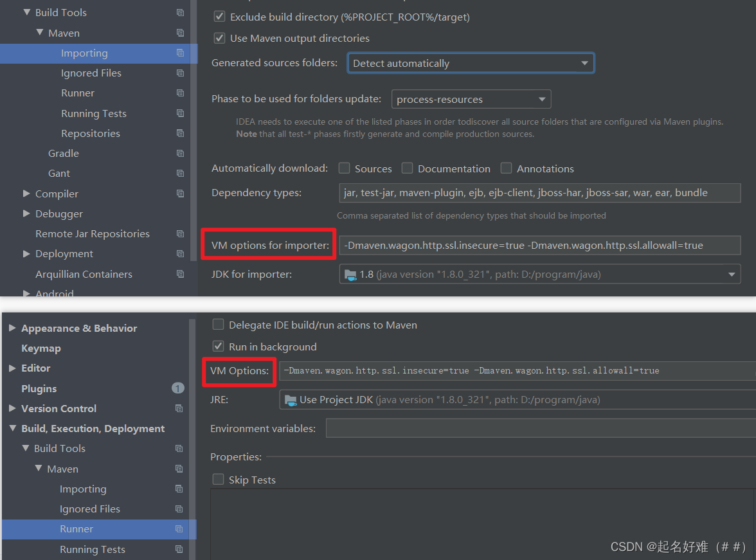Click the share icon beside Build Tools

pos(180,12)
